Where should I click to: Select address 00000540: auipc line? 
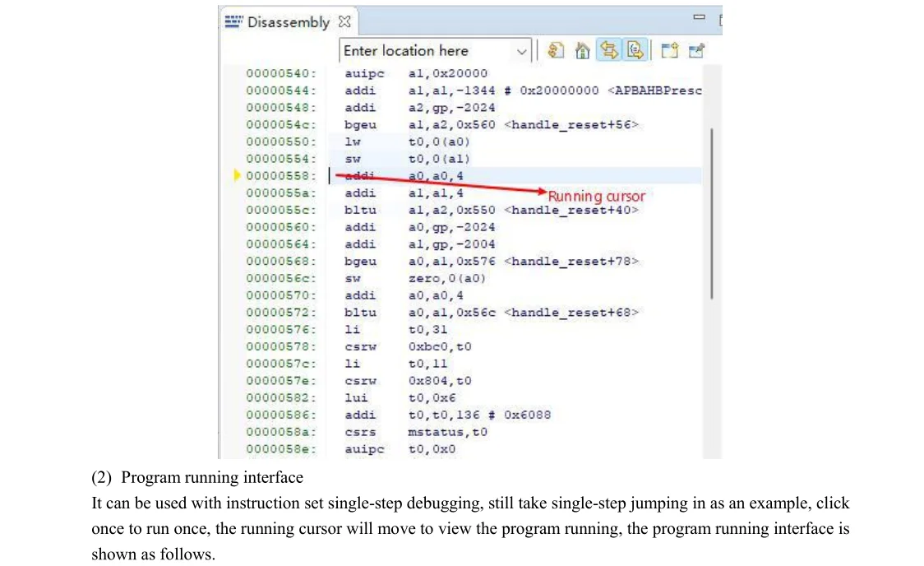click(281, 74)
